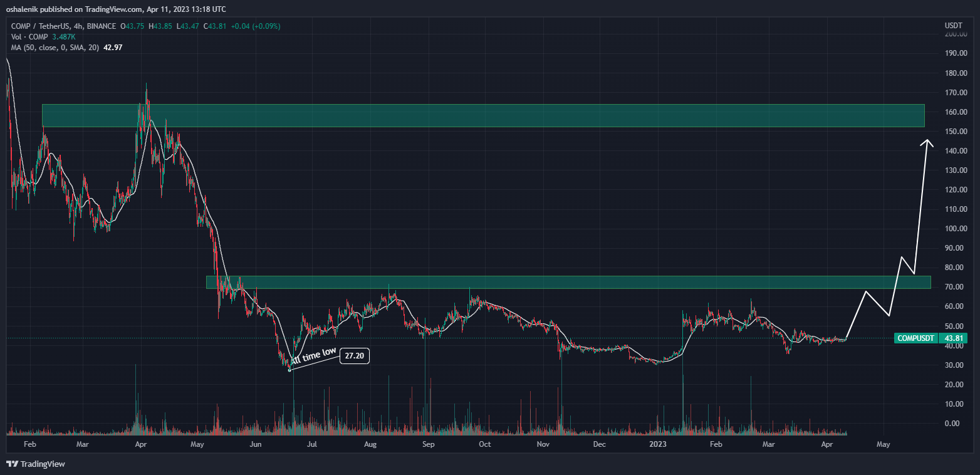The width and height of the screenshot is (980, 475).
Task: Click the Jun label on the time axis
Action: click(256, 444)
